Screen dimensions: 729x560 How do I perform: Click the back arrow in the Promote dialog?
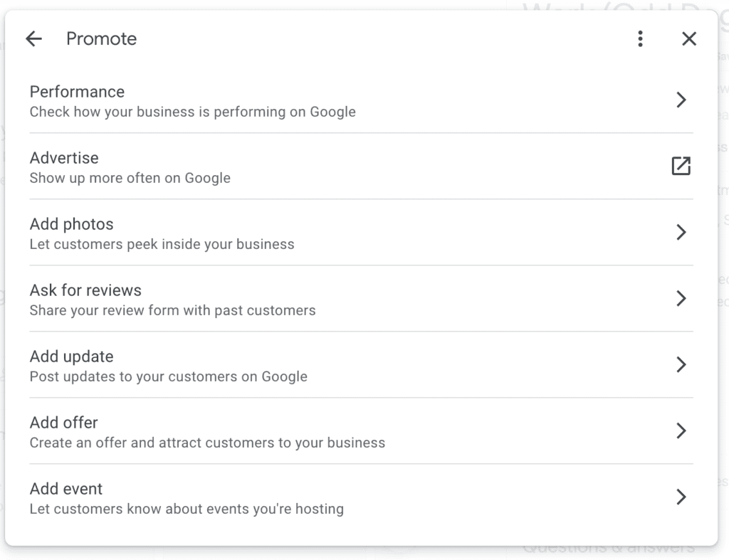[33, 38]
